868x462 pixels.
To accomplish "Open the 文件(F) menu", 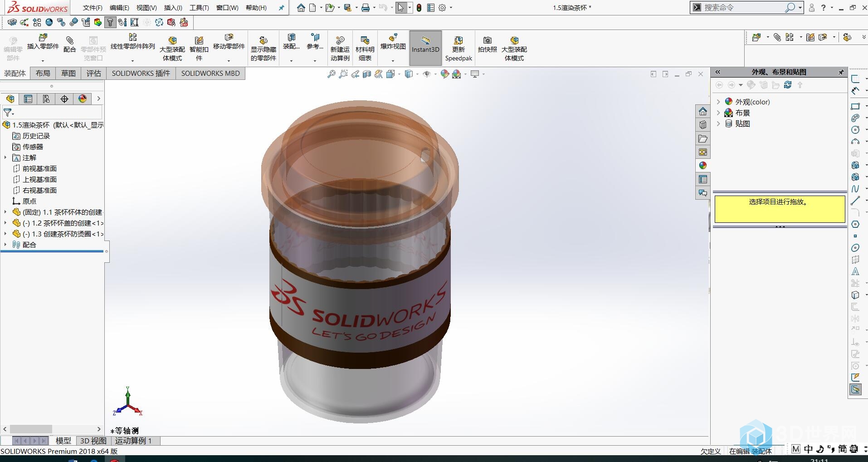I will point(93,8).
